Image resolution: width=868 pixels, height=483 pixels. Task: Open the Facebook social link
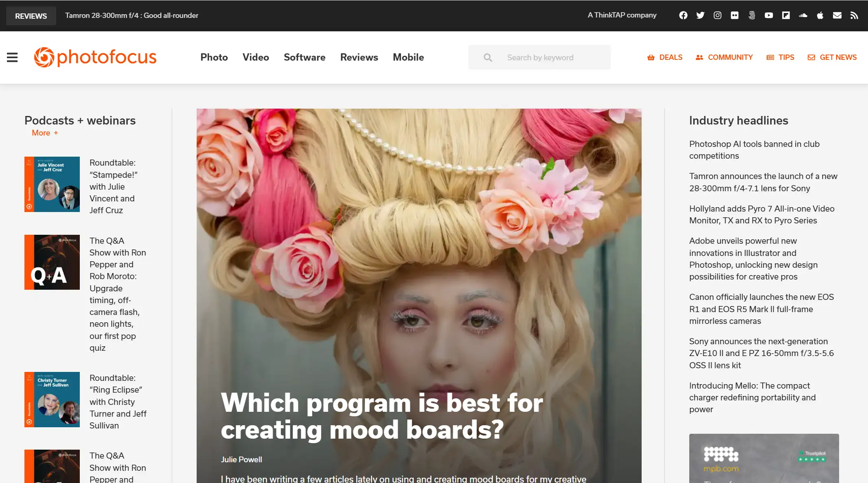683,15
